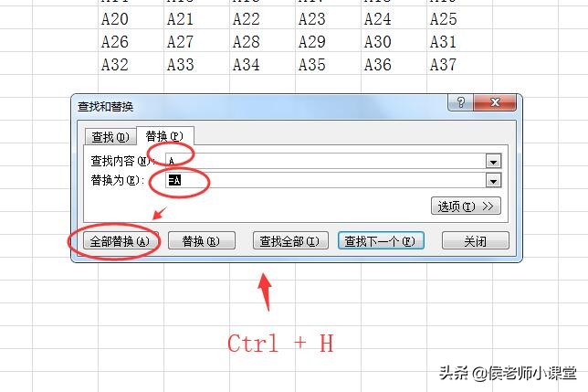Image resolution: width=588 pixels, height=392 pixels.
Task: Click the help question mark icon in dialog
Action: tap(460, 102)
